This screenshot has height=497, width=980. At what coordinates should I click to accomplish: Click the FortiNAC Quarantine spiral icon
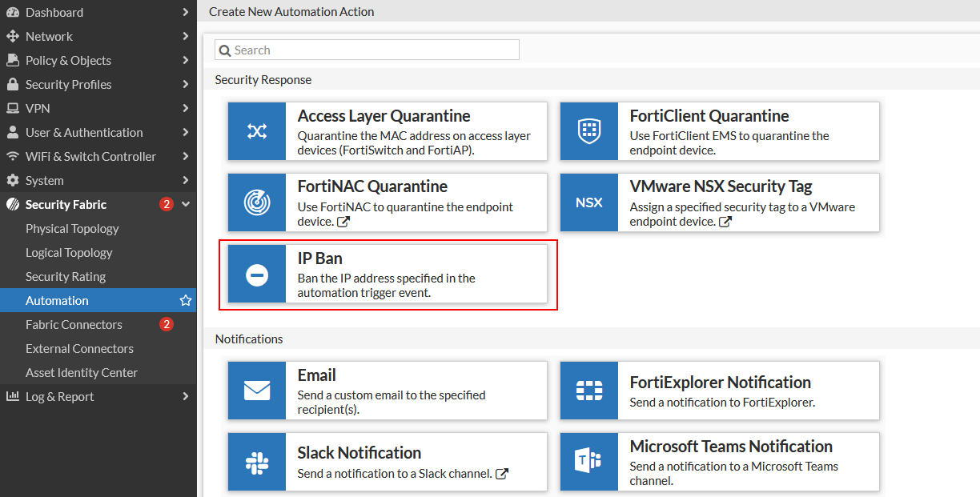256,202
